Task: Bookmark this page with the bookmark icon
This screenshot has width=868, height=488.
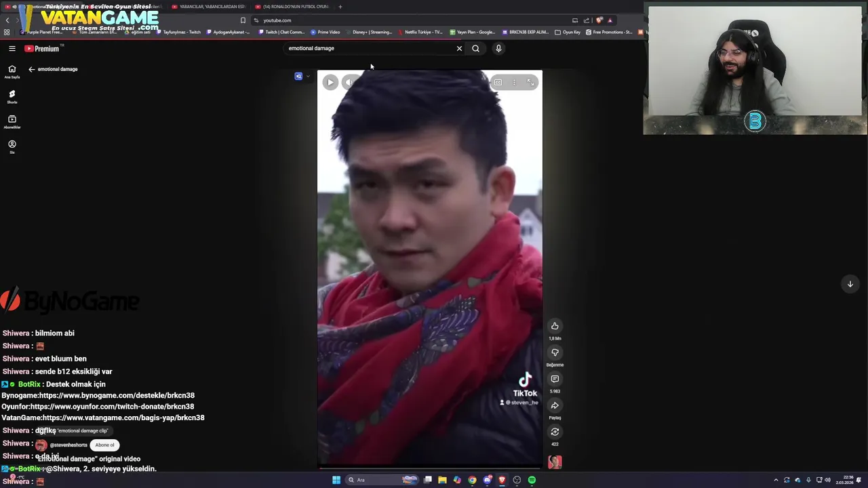Action: click(243, 20)
